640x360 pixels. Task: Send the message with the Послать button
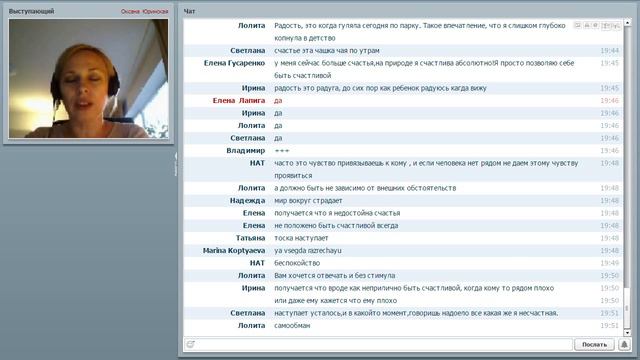point(594,344)
